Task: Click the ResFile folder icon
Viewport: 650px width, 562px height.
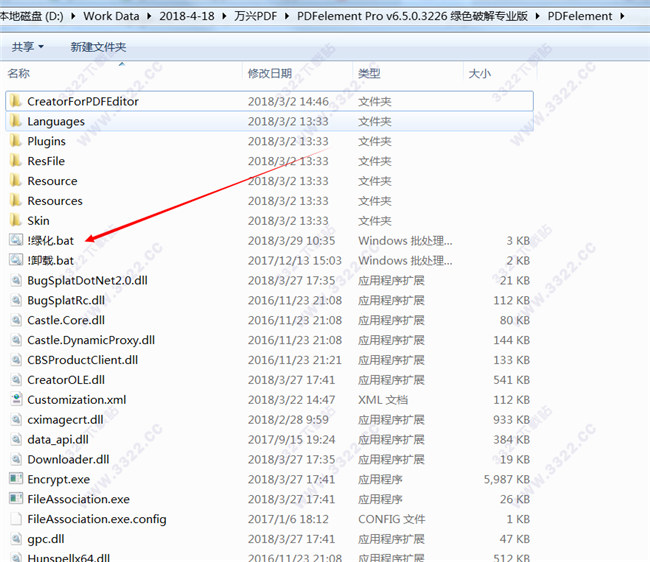Action: (16, 160)
